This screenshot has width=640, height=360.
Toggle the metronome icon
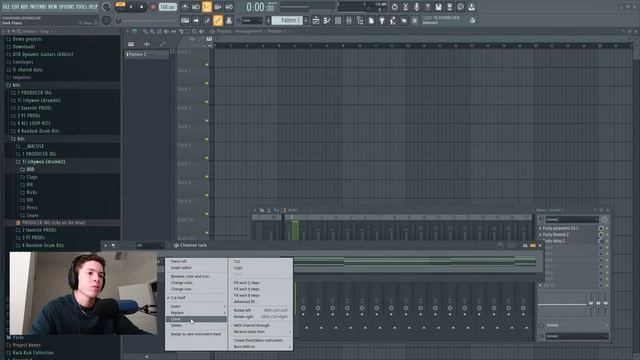(x=184, y=7)
